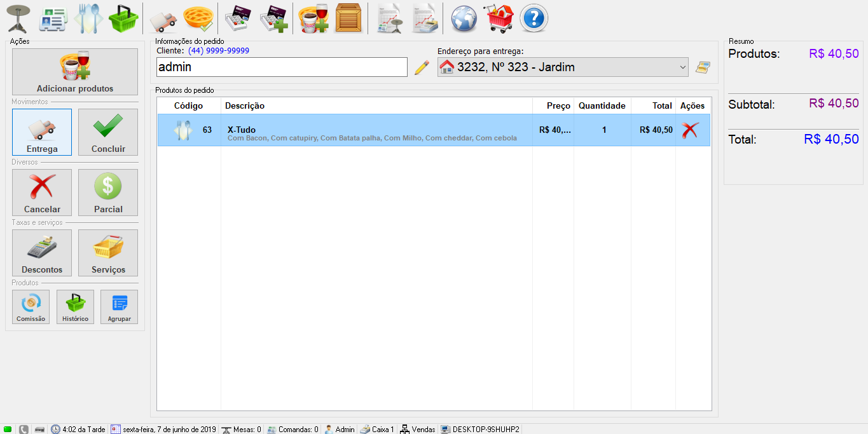Screen dimensions: 868x434
Task: Open the blue globe icon in toolbar
Action: pos(464,18)
